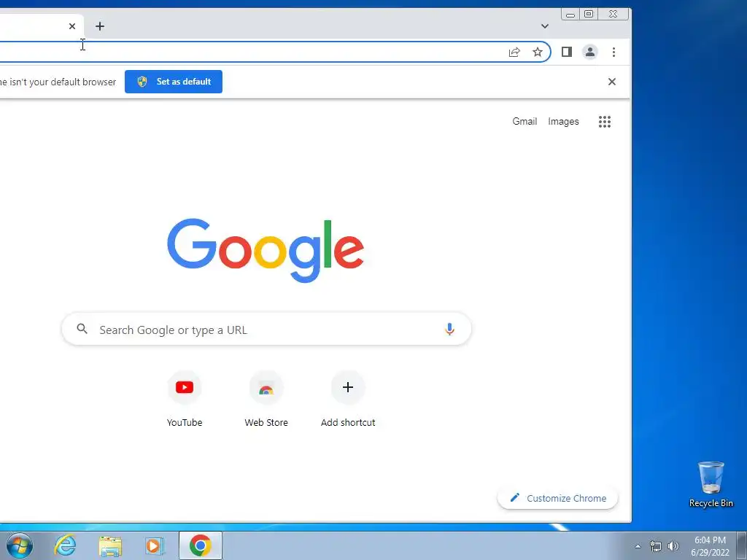Click the magnifier icon in search box
This screenshot has height=560, width=747.
click(x=82, y=329)
